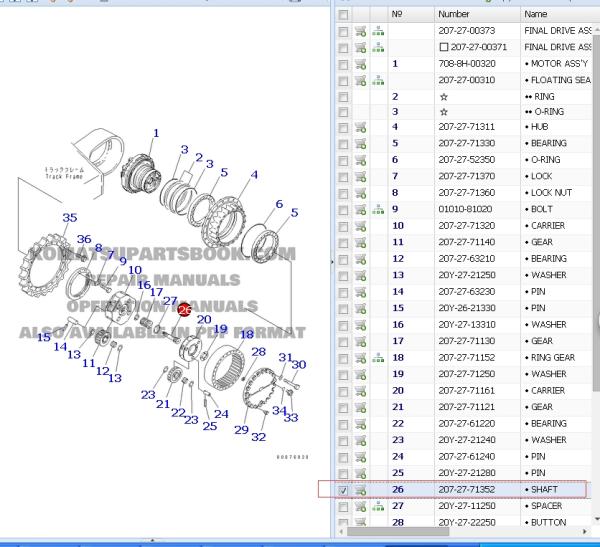Add PIN 207-27-61240 to cart
600x547 pixels.
click(360, 457)
